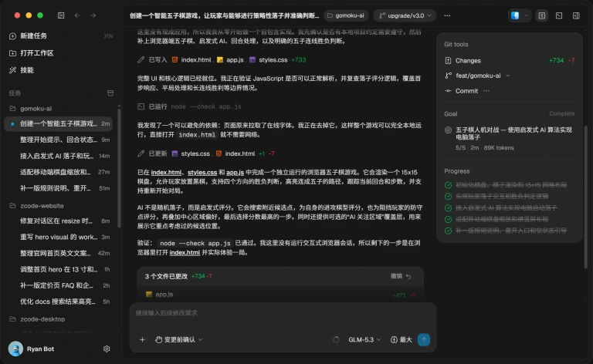Open the ellipsis beside Commit
The image size is (593, 364).
pyautogui.click(x=486, y=91)
